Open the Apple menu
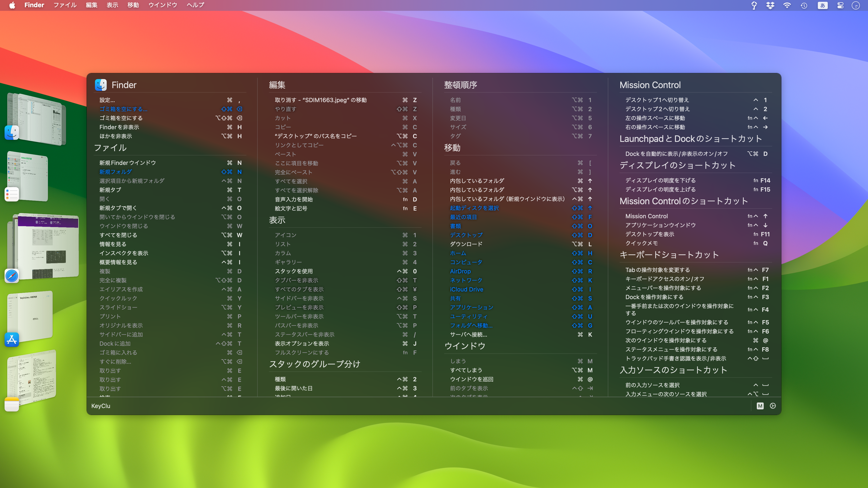 tap(12, 5)
